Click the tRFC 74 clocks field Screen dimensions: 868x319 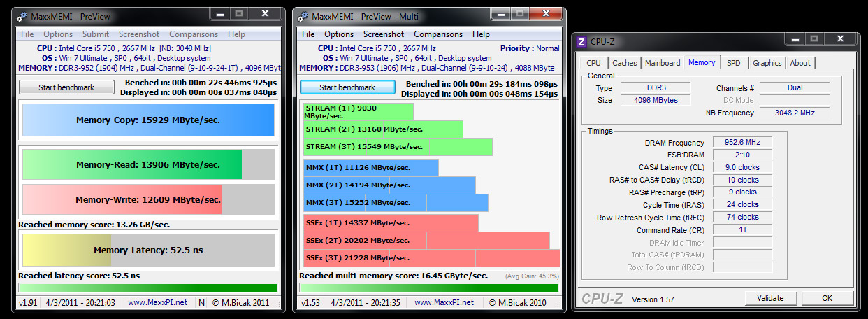coord(743,217)
